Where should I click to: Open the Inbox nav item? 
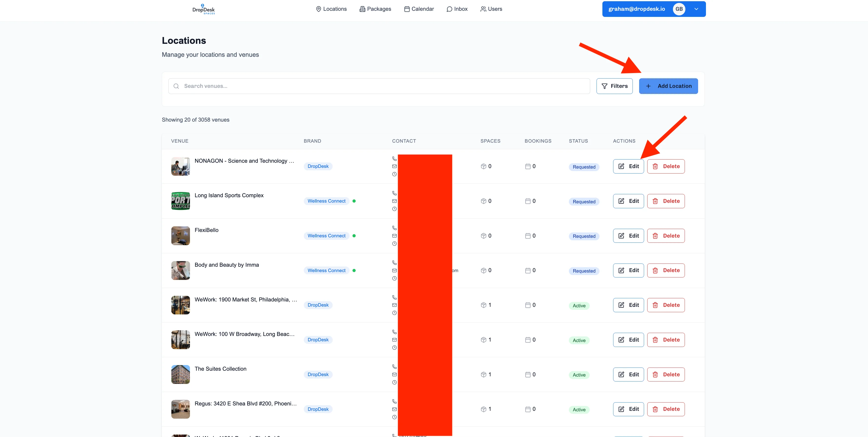[x=457, y=9]
